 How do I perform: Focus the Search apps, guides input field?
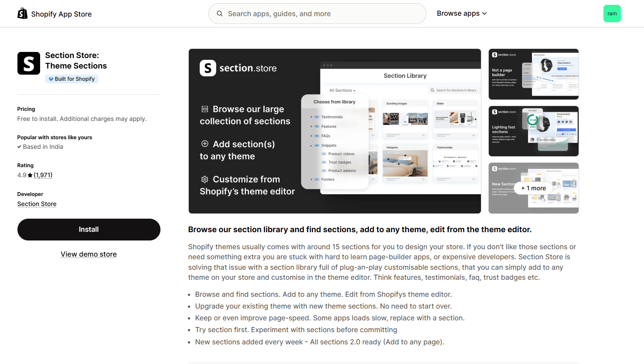pyautogui.click(x=317, y=14)
